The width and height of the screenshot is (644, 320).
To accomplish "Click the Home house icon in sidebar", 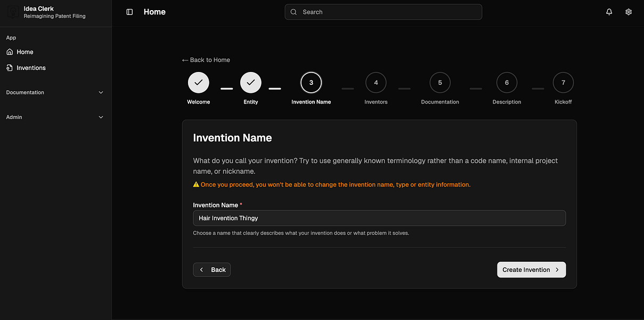I will point(10,52).
